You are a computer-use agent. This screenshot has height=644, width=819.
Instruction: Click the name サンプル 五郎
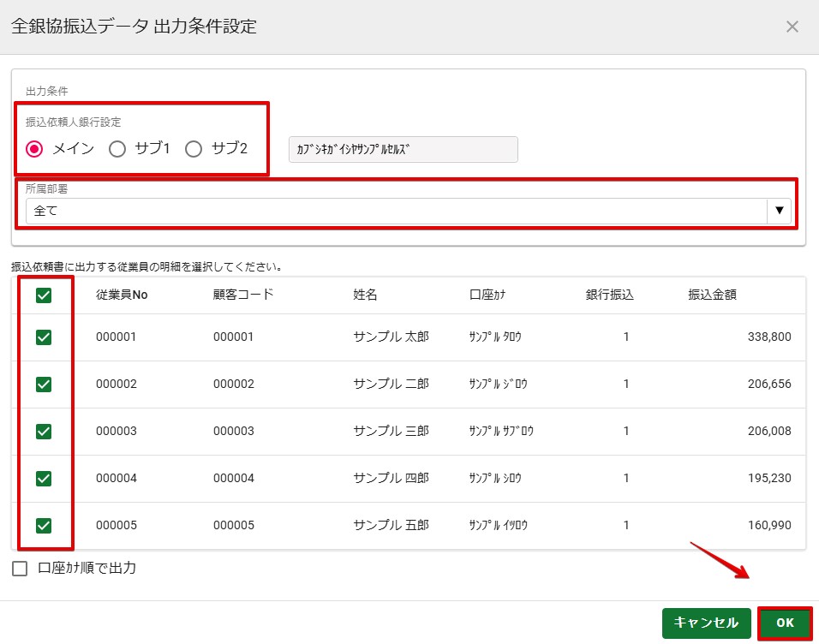392,525
